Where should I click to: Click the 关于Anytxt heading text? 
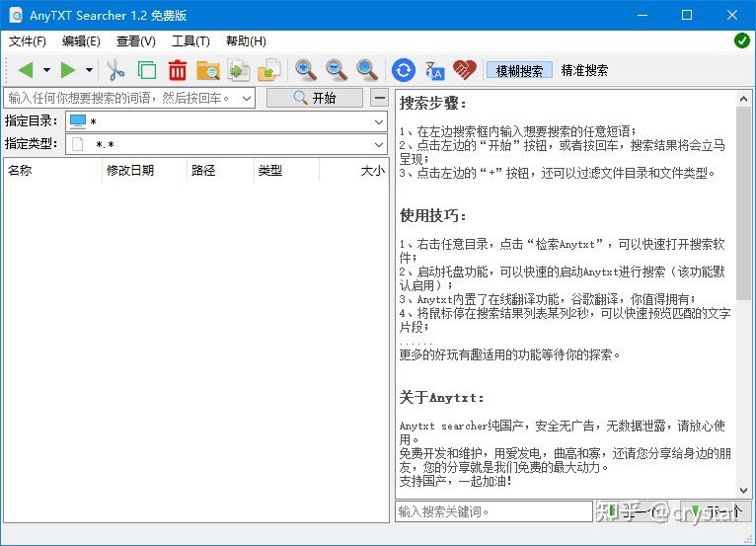[x=441, y=398]
